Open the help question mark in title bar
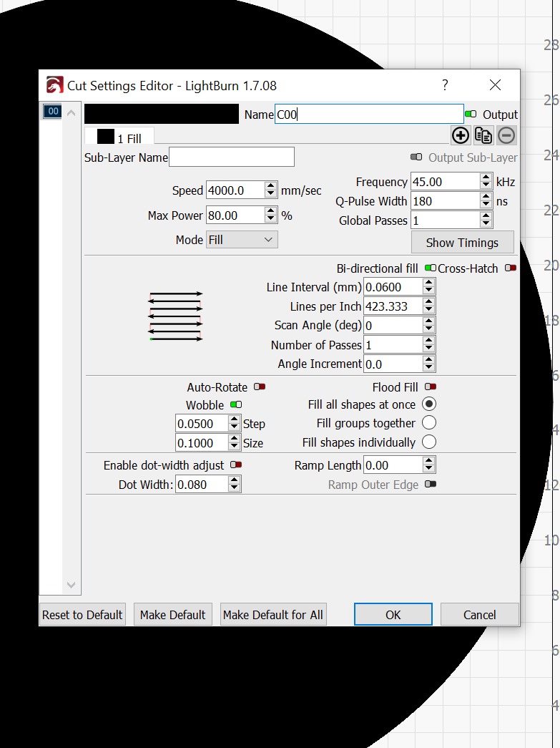Image resolution: width=560 pixels, height=748 pixels. pyautogui.click(x=445, y=85)
